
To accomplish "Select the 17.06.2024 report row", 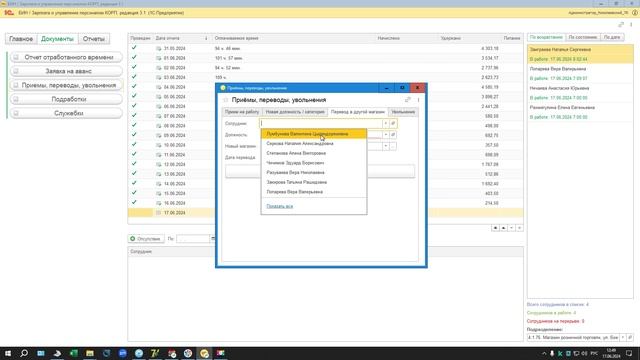I will click(x=325, y=213).
